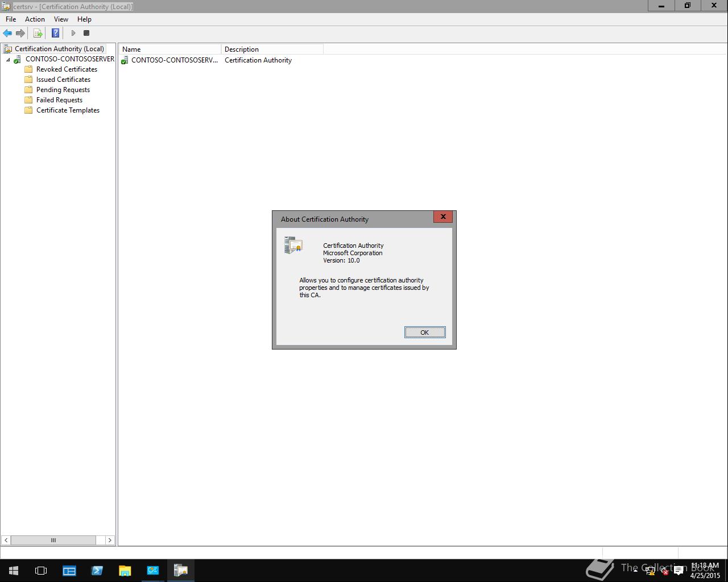Select the CONTOSO-CONTOSOSERV... list row name
Screen dimensions: 728x582
tap(174, 60)
